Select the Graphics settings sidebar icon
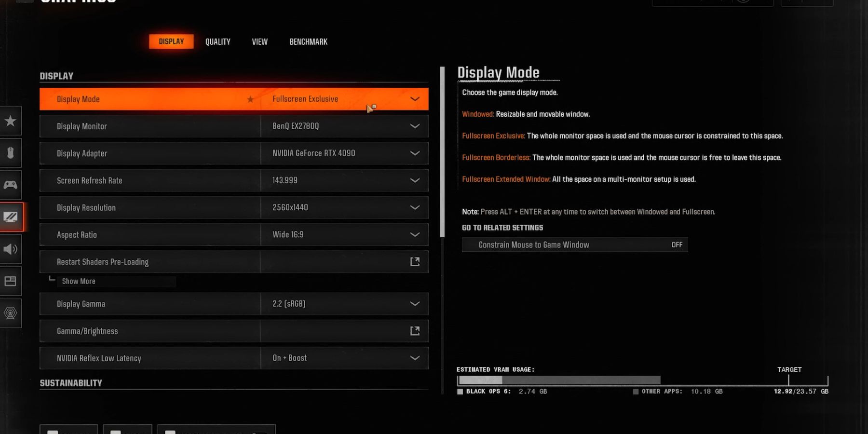The width and height of the screenshot is (868, 434). (x=10, y=217)
